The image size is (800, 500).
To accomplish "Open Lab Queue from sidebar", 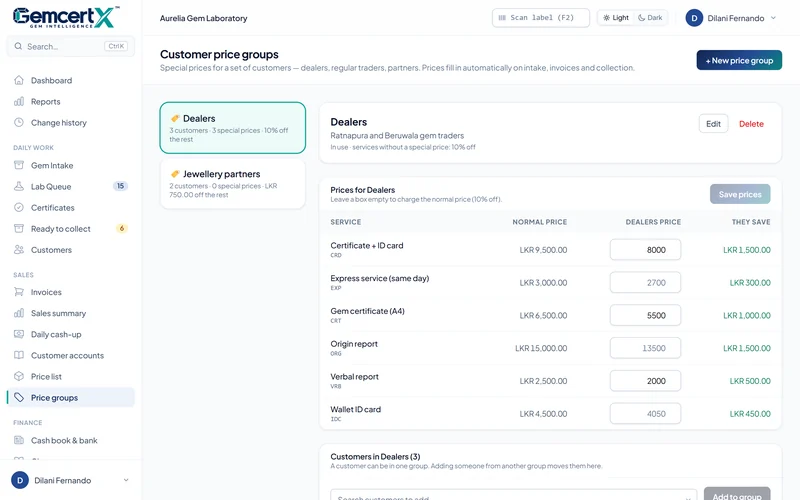I will pos(70,186).
